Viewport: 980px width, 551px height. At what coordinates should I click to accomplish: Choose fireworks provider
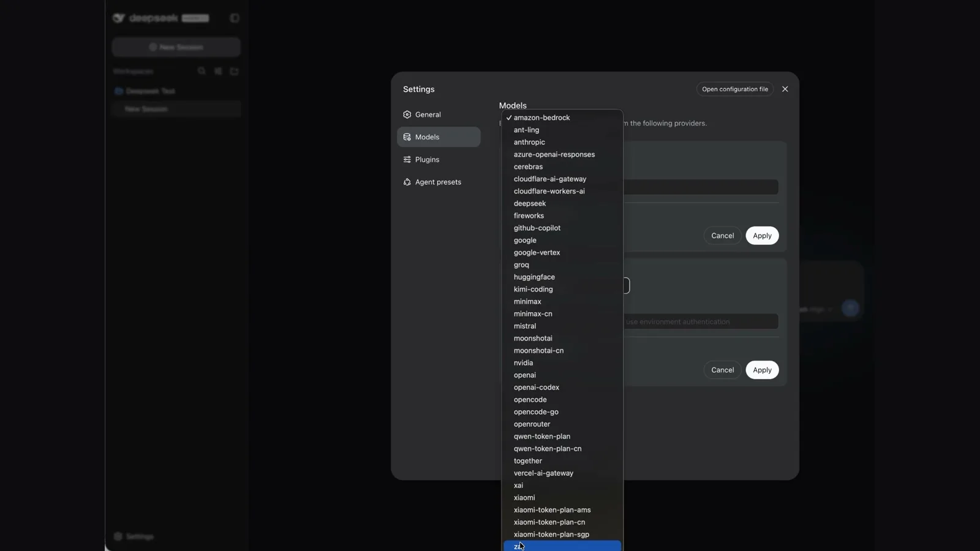tap(562, 216)
